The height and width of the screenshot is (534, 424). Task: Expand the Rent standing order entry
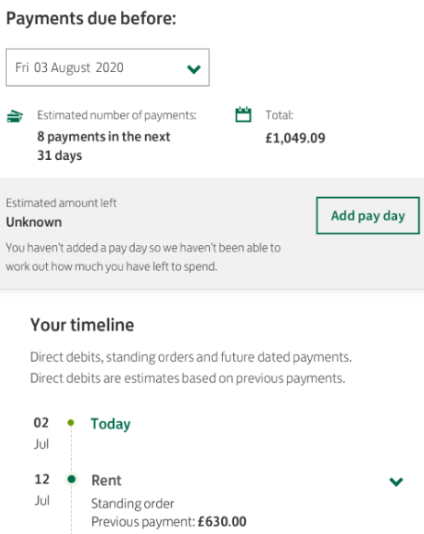pyautogui.click(x=396, y=482)
